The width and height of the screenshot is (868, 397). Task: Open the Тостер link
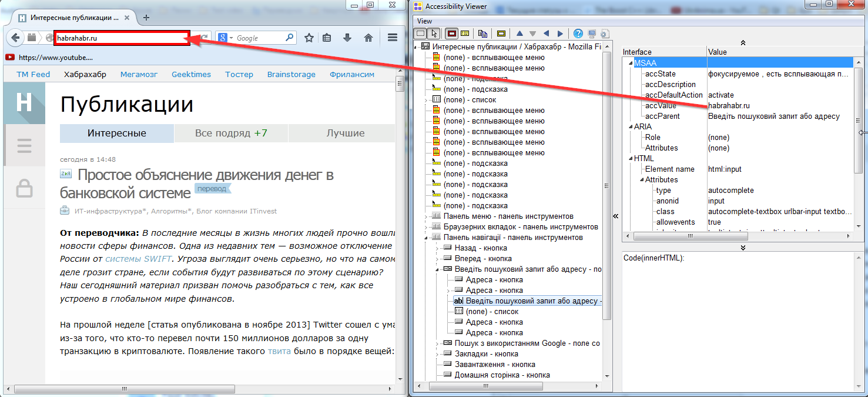pyautogui.click(x=239, y=74)
